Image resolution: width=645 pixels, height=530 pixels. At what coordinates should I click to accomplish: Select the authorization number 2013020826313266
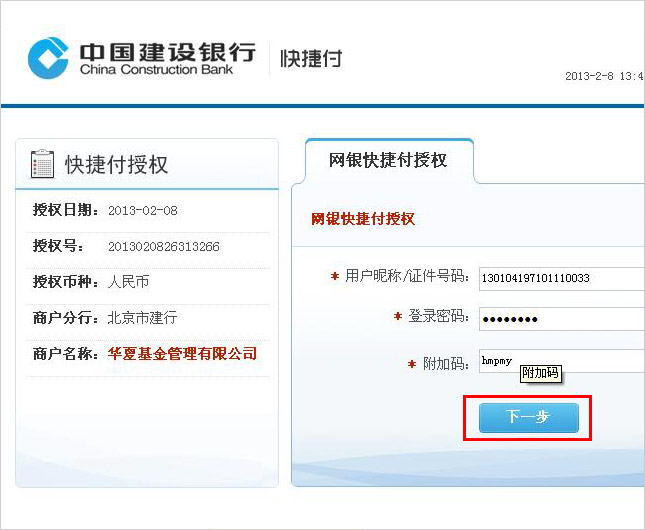click(x=164, y=246)
